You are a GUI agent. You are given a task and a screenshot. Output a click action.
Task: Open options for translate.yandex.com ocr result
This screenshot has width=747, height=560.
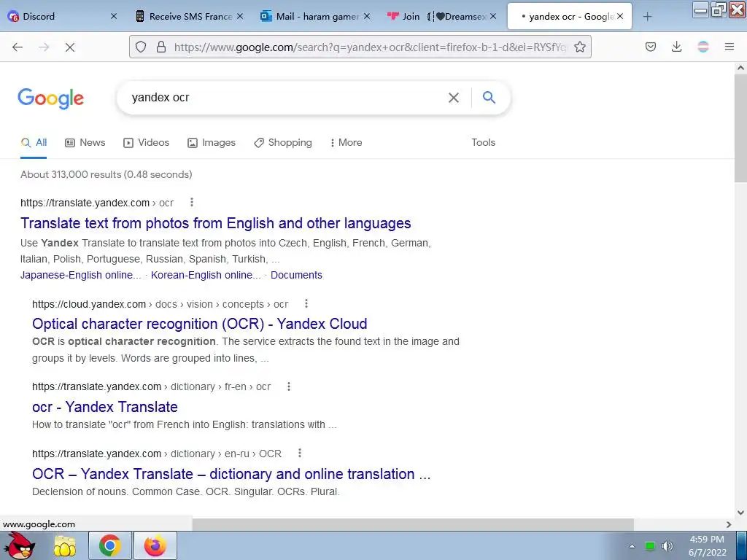[x=192, y=203]
